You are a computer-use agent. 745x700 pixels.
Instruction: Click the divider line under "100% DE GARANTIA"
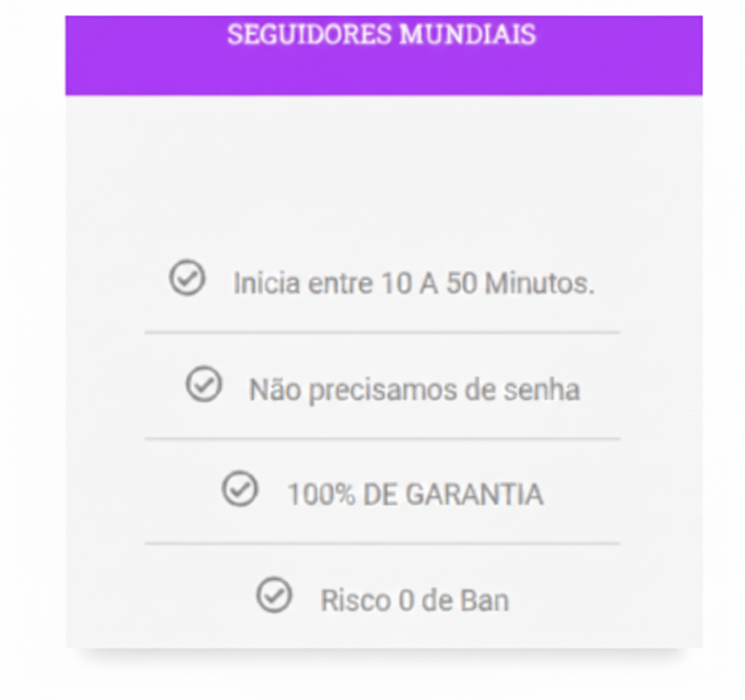tap(382, 543)
